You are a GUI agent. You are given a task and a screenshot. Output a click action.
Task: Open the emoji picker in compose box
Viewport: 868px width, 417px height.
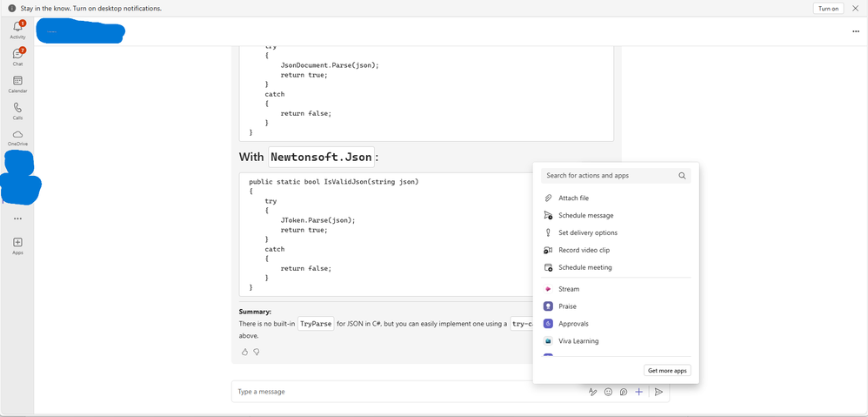(x=608, y=392)
